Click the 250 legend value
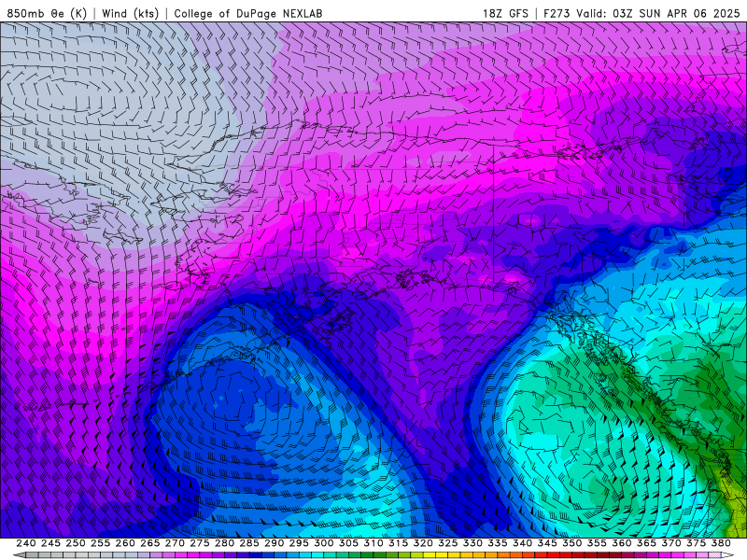The height and width of the screenshot is (560, 747). click(x=76, y=543)
